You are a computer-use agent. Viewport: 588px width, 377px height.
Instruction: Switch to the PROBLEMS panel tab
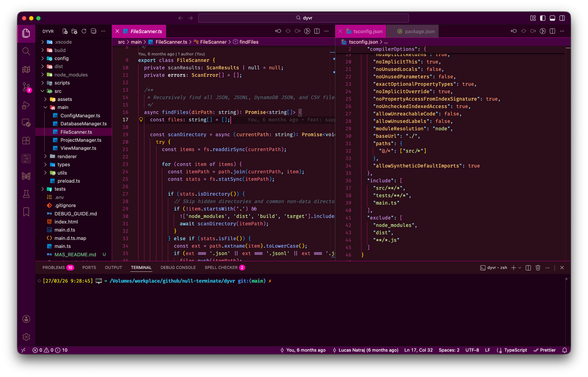point(58,268)
